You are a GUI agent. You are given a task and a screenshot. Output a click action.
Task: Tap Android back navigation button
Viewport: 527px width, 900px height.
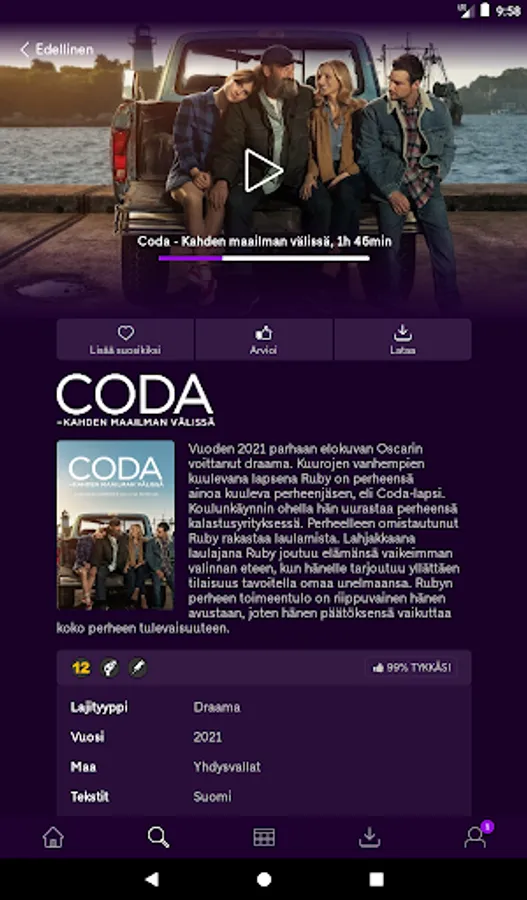[152, 879]
